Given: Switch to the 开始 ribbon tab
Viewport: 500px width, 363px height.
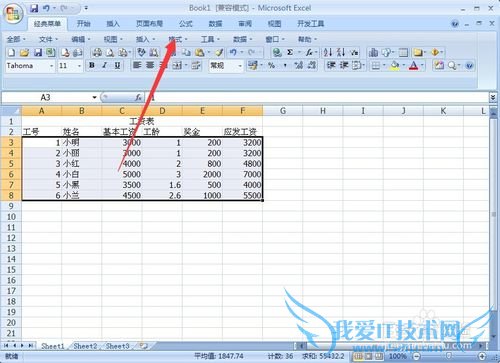Looking at the screenshot, I should [84, 24].
